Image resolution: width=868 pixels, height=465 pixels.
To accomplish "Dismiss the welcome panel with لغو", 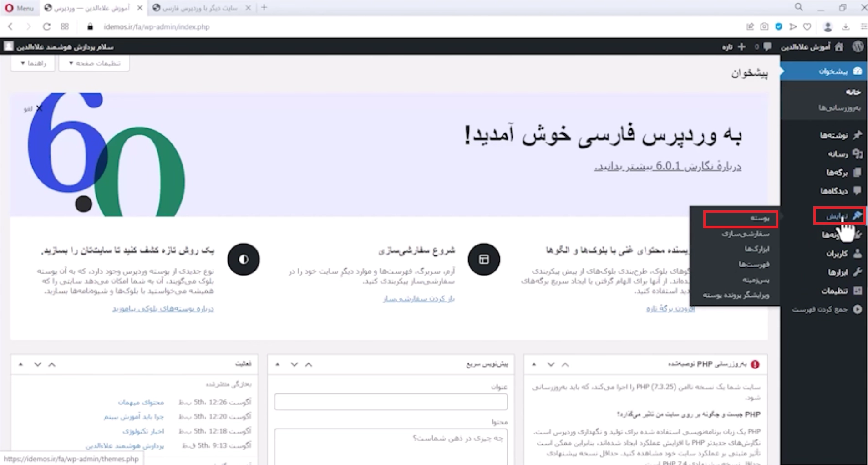I will [x=33, y=108].
